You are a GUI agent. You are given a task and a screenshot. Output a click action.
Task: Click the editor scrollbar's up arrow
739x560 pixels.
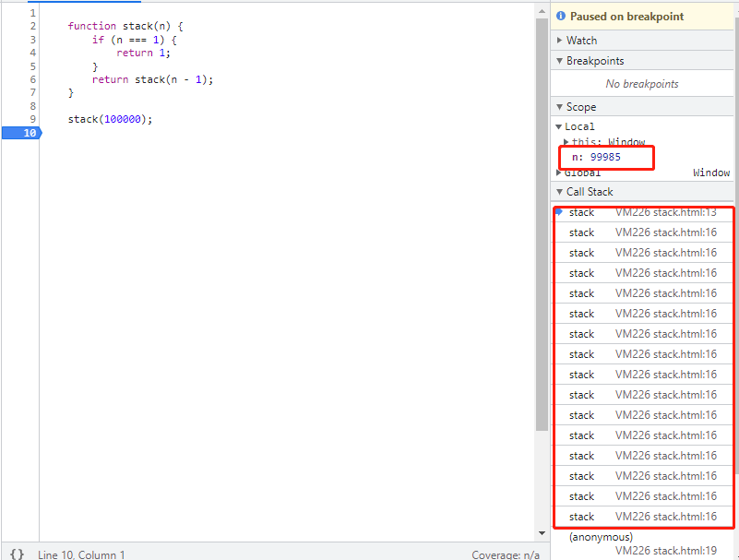[542, 11]
